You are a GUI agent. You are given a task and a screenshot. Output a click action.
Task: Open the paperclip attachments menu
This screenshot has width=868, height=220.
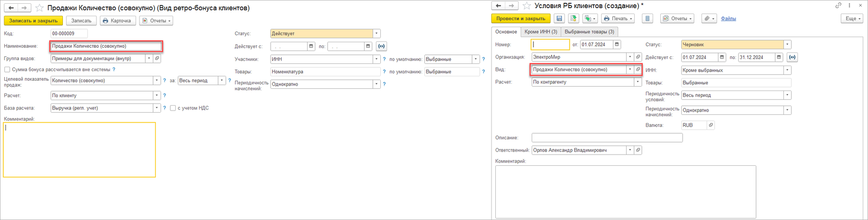pos(709,18)
